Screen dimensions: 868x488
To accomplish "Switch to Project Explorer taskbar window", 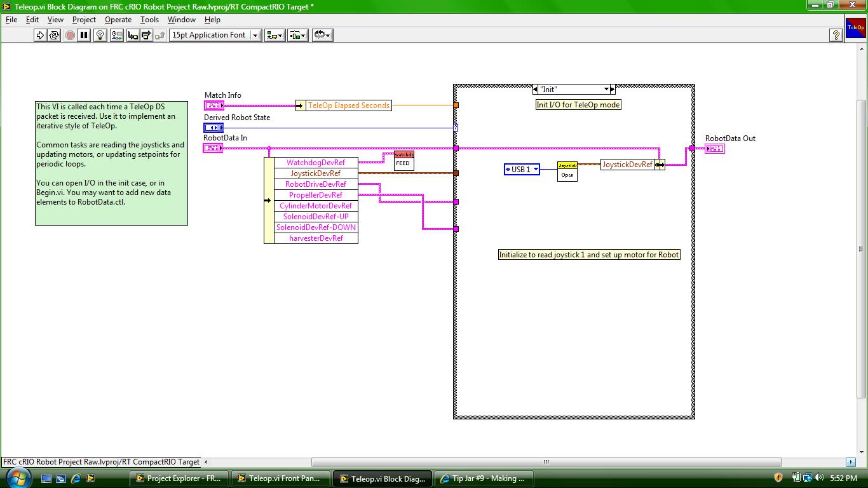I will pyautogui.click(x=179, y=478).
